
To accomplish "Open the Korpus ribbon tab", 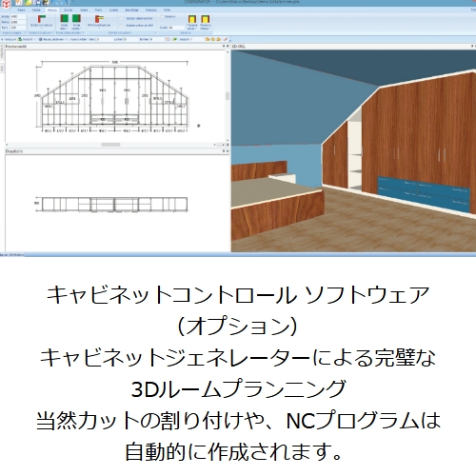I will [x=51, y=10].
